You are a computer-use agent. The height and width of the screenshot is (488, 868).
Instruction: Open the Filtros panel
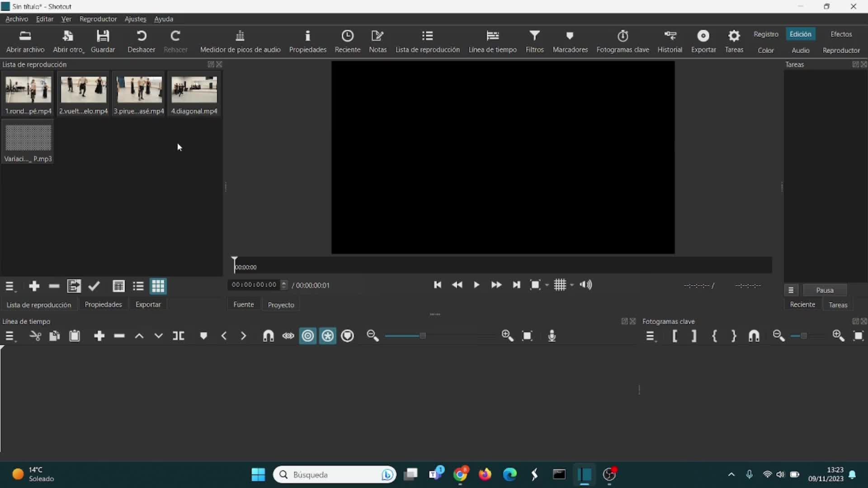click(534, 41)
